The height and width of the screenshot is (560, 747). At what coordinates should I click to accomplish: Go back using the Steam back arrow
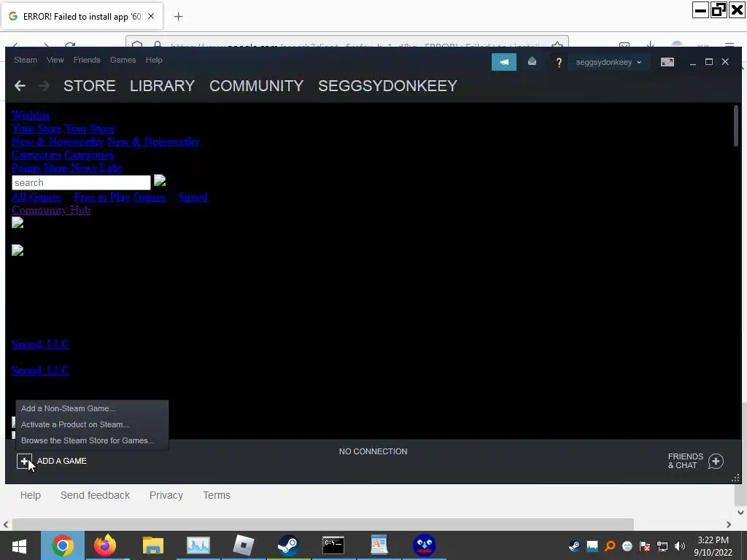(20, 86)
